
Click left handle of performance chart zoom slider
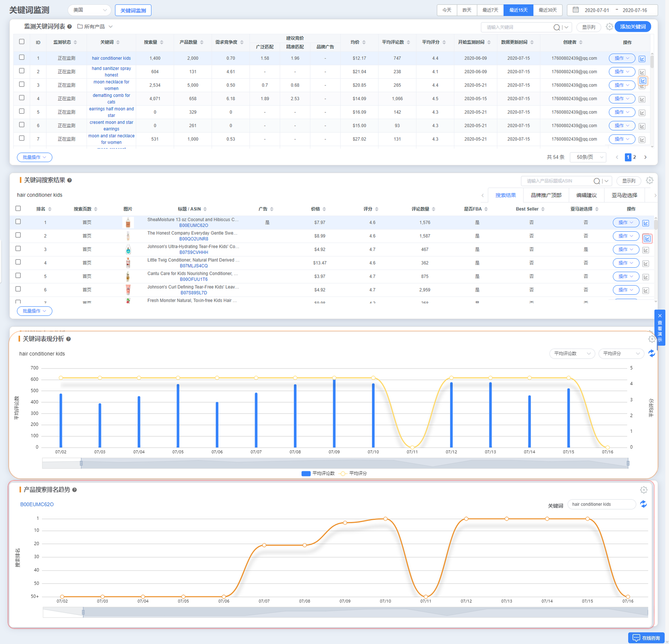click(81, 463)
